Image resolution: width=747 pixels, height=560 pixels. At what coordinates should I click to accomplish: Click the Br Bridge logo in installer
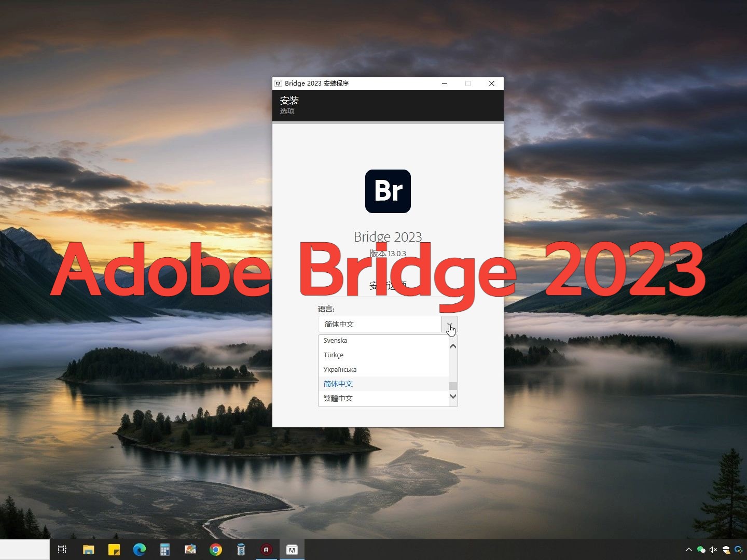coord(388,191)
